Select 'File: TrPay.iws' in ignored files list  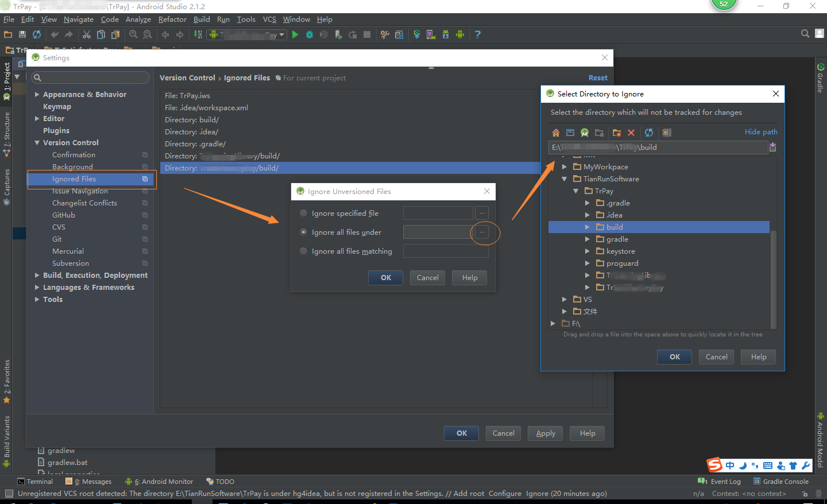coord(187,95)
